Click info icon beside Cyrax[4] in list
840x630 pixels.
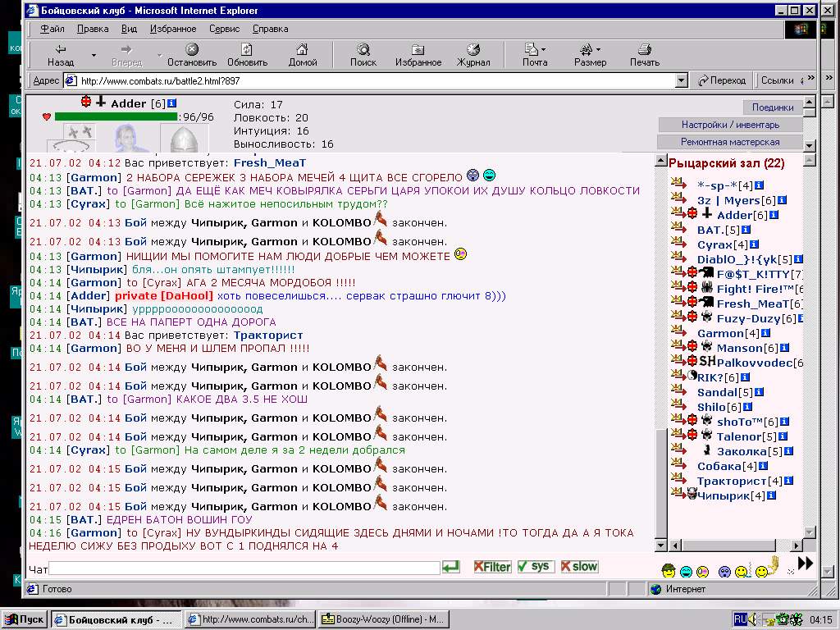point(754,244)
